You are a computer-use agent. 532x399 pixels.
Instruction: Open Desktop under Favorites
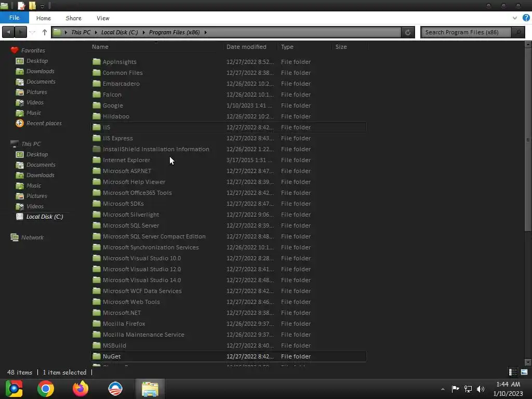[37, 61]
